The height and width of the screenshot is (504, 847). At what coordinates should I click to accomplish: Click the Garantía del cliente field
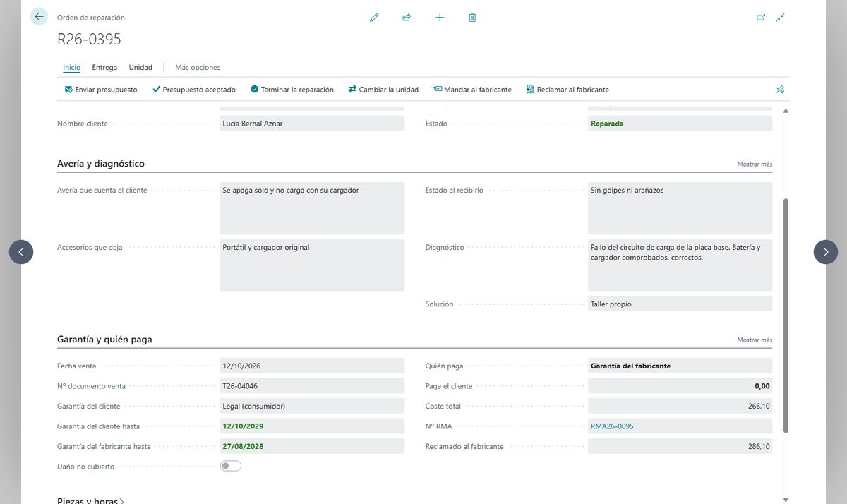[312, 406]
